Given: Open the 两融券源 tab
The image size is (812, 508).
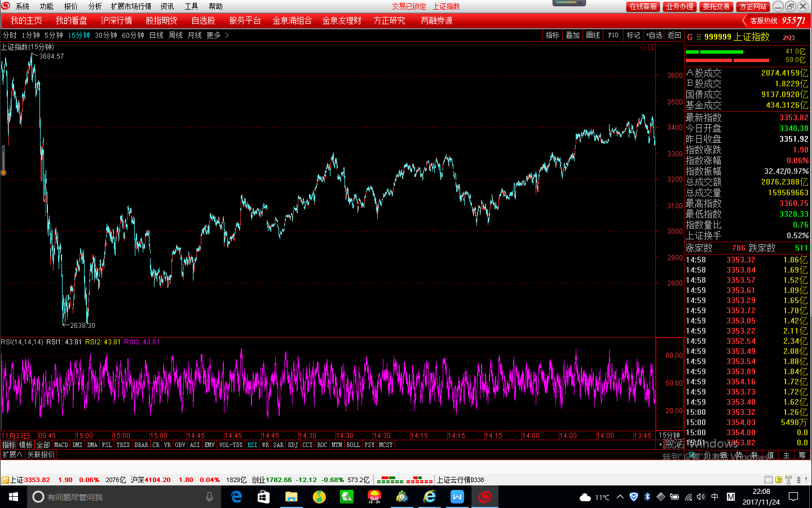Looking at the screenshot, I should [x=436, y=21].
